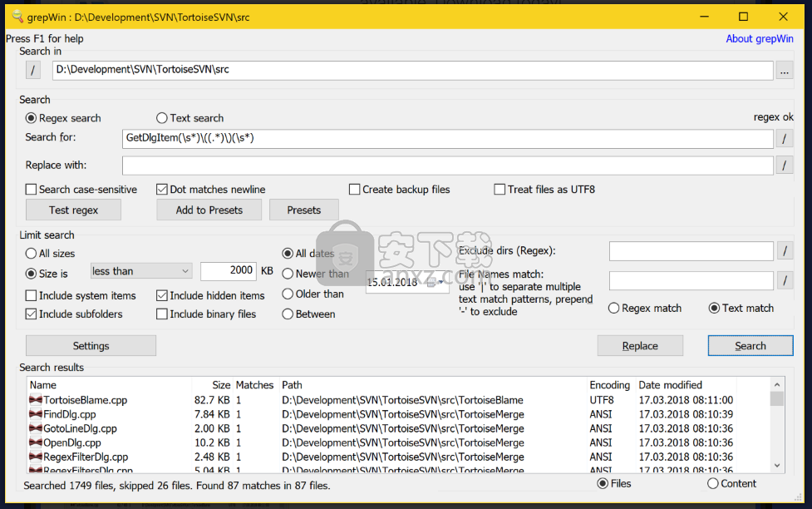Screen dimensions: 812x509
Task: Start search with Search button
Action: pyautogui.click(x=750, y=346)
